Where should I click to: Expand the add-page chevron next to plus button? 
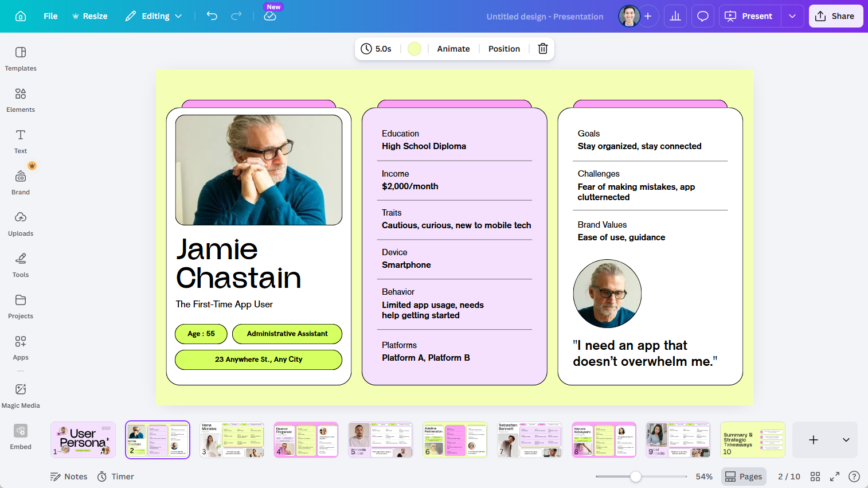846,440
